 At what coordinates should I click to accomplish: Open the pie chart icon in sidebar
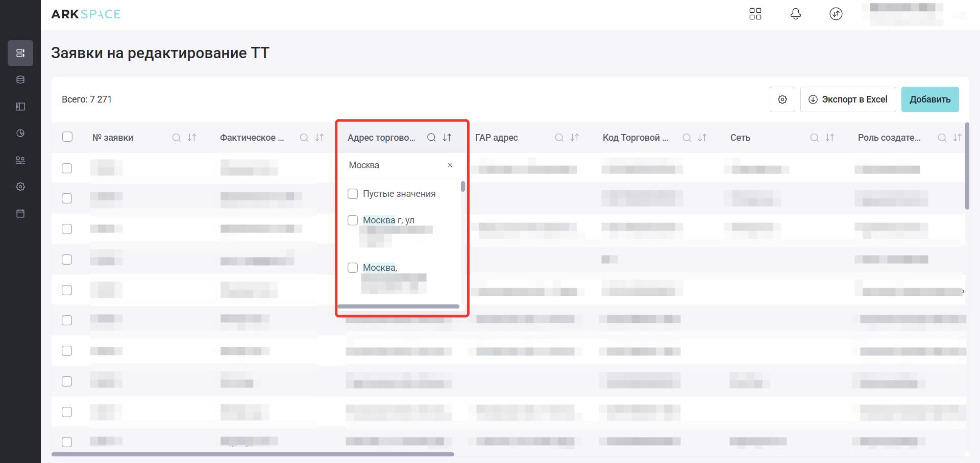click(20, 133)
